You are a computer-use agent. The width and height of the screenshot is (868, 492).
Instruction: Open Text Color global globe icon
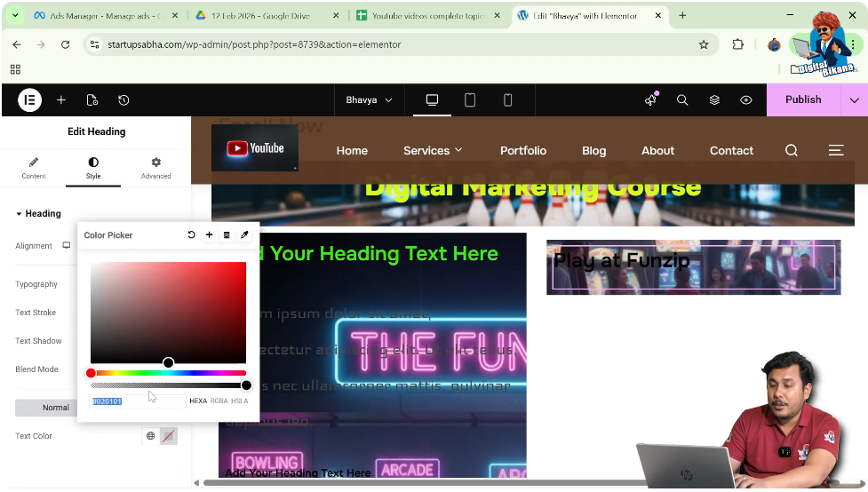(150, 436)
